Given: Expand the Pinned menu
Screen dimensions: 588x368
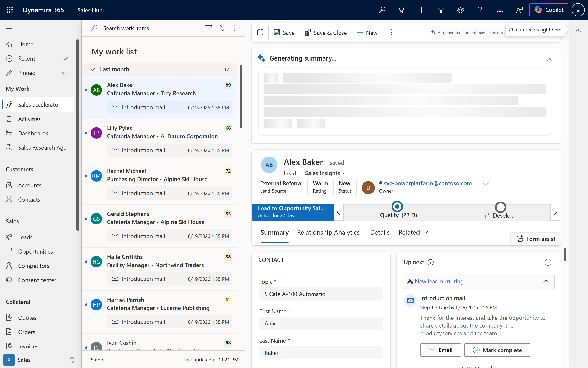Looking at the screenshot, I should click(x=65, y=73).
